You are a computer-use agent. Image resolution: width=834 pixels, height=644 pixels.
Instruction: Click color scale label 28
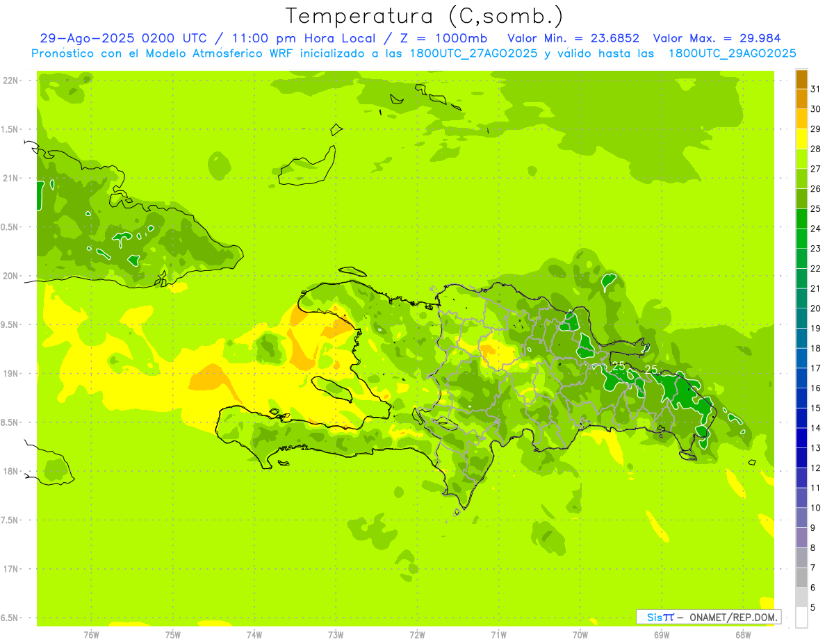pyautogui.click(x=816, y=149)
